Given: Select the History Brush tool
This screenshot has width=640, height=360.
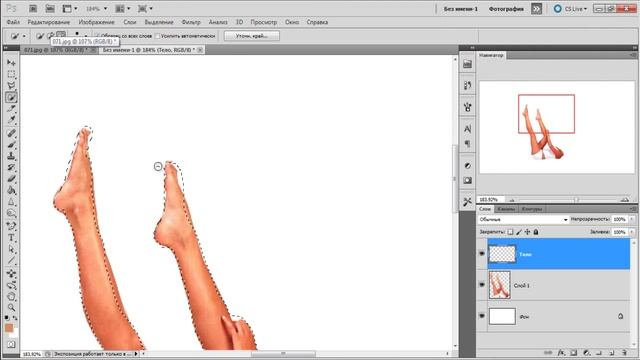Looking at the screenshot, I should [x=11, y=167].
